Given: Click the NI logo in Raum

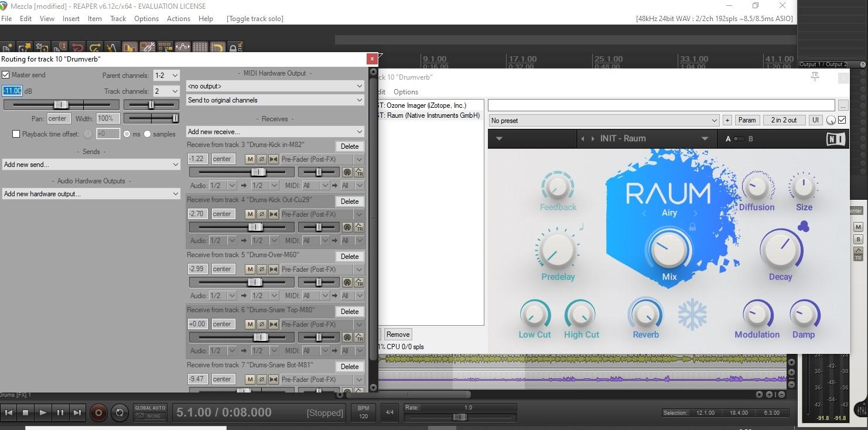Looking at the screenshot, I should click(x=835, y=139).
